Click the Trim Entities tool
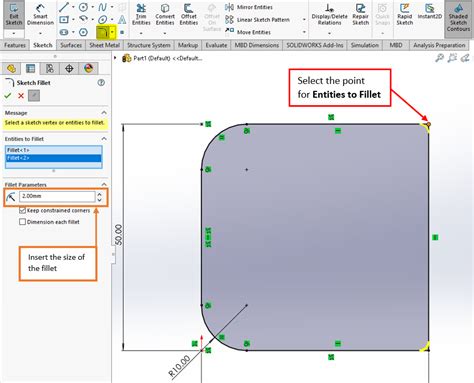Image resolution: width=474 pixels, height=383 pixels. tap(141, 15)
